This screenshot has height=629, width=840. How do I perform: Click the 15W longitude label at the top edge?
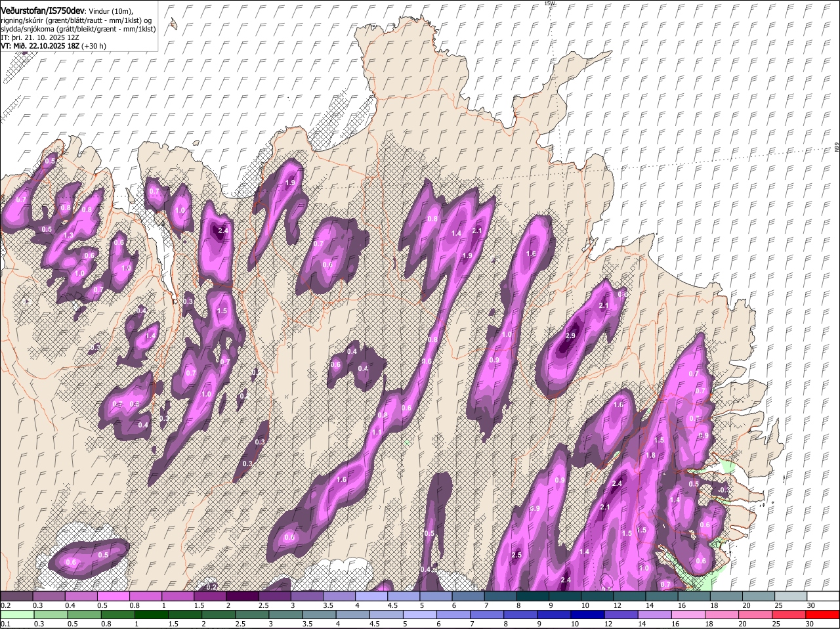point(549,3)
